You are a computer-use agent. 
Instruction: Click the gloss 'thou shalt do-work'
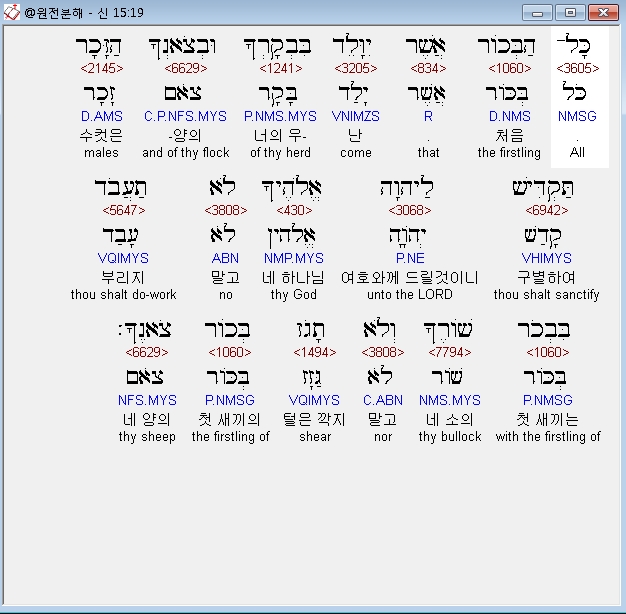pos(123,295)
